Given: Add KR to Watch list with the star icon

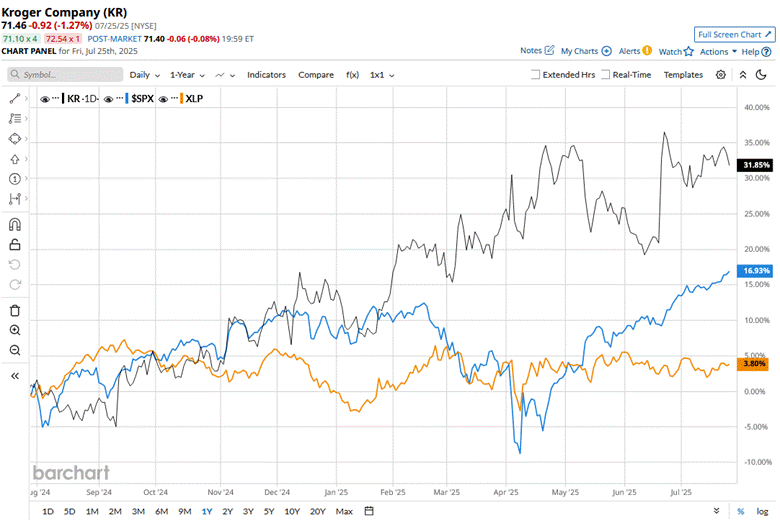Looking at the screenshot, I should [688, 51].
